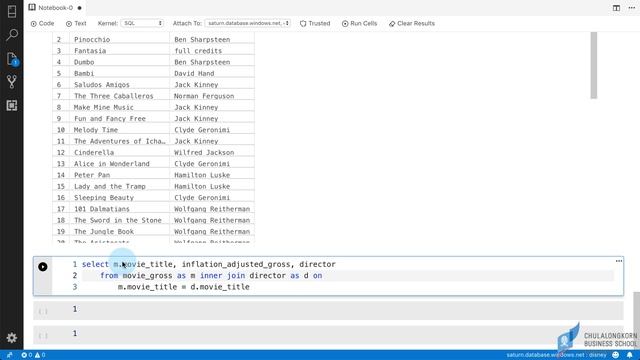This screenshot has height=360, width=640.
Task: Click 'The Three Caballeros' cell
Action: point(113,96)
